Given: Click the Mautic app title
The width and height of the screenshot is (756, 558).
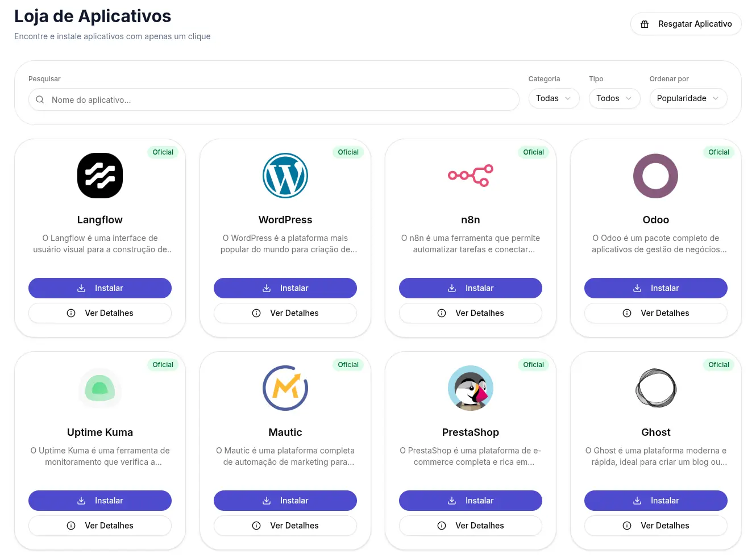Looking at the screenshot, I should tap(285, 432).
